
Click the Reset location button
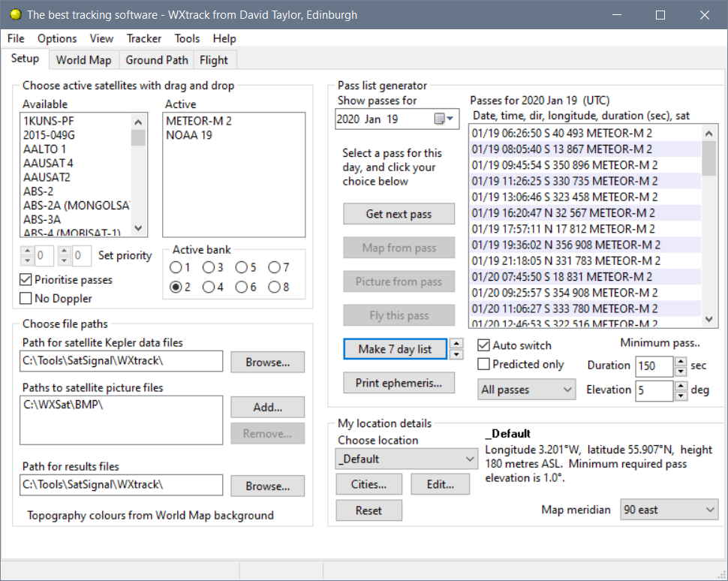(369, 510)
